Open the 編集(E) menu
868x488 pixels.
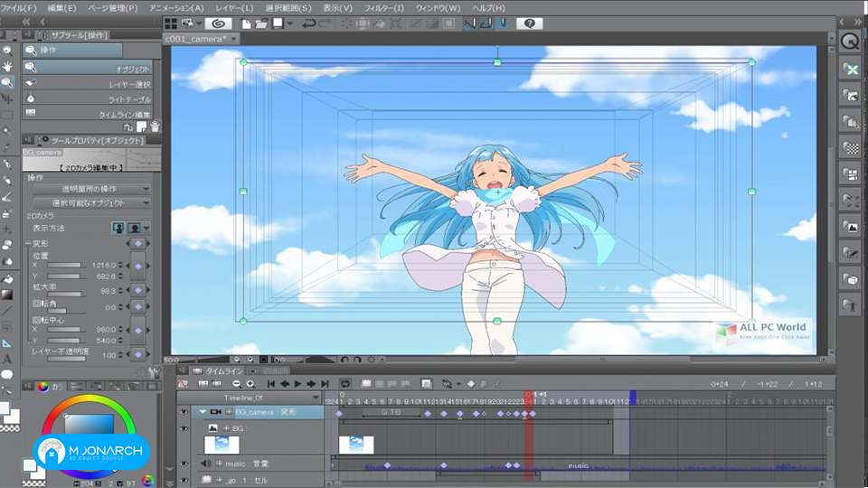point(62,8)
